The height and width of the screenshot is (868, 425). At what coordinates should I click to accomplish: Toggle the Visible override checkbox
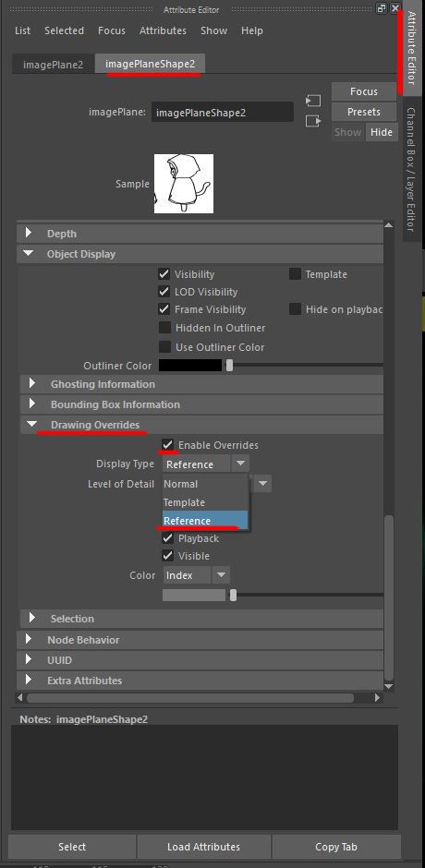(x=168, y=556)
